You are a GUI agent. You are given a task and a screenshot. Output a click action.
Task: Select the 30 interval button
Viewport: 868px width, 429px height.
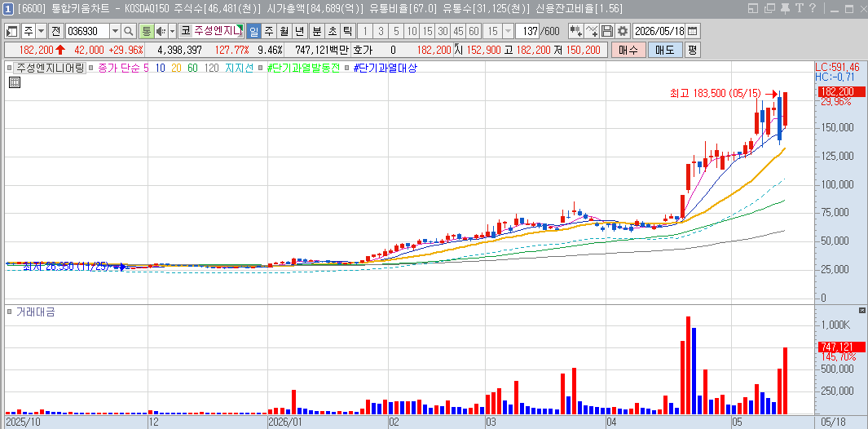(443, 30)
